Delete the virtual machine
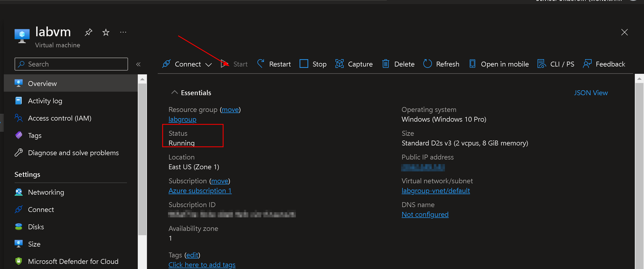This screenshot has height=269, width=644. point(398,64)
